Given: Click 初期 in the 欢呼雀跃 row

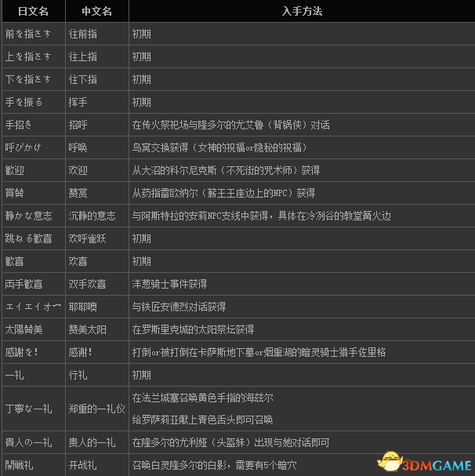Looking at the screenshot, I should click(x=141, y=238).
